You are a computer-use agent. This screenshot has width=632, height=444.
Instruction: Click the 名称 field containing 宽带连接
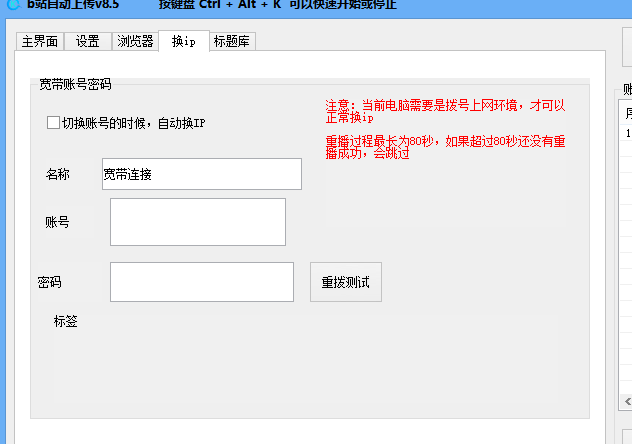(202, 174)
